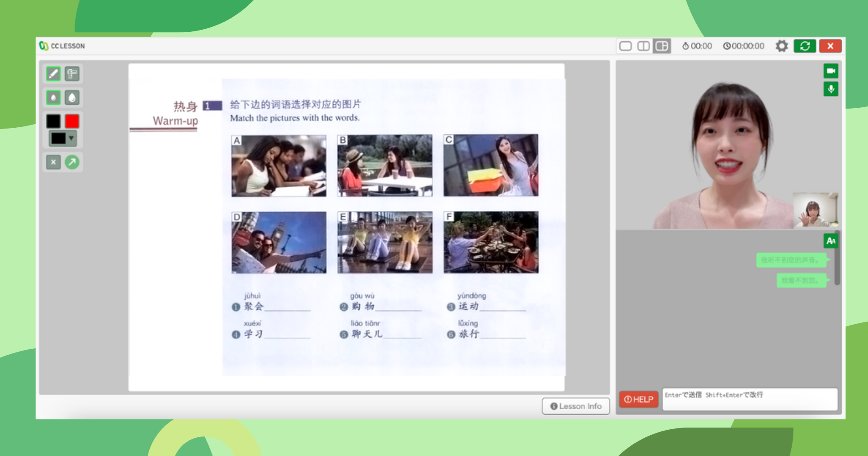This screenshot has height=456, width=868.
Task: Click the HELP button
Action: (x=639, y=399)
